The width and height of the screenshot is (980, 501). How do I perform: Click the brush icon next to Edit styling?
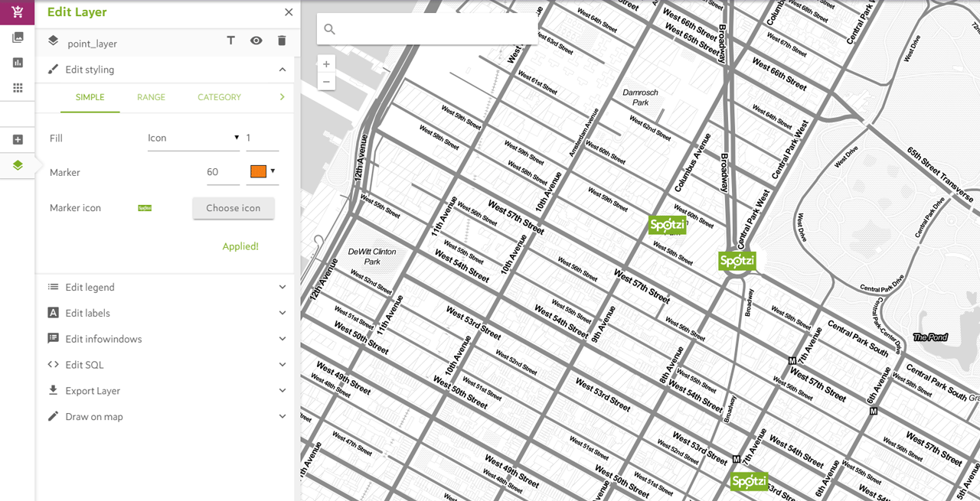[x=53, y=70]
